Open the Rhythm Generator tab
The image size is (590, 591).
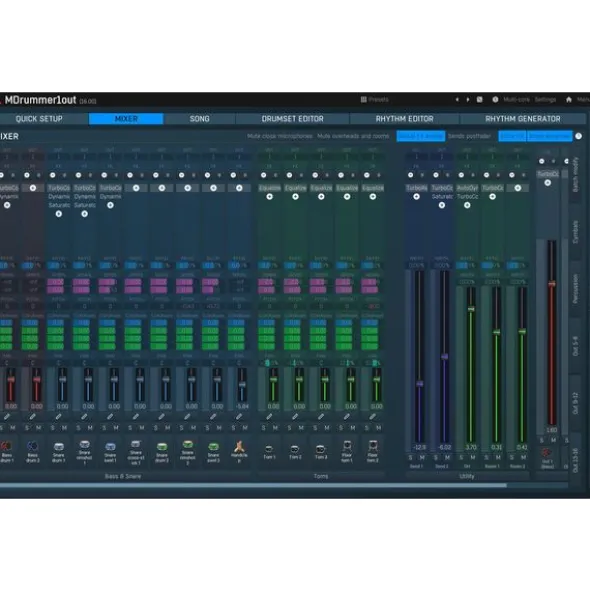tap(523, 119)
